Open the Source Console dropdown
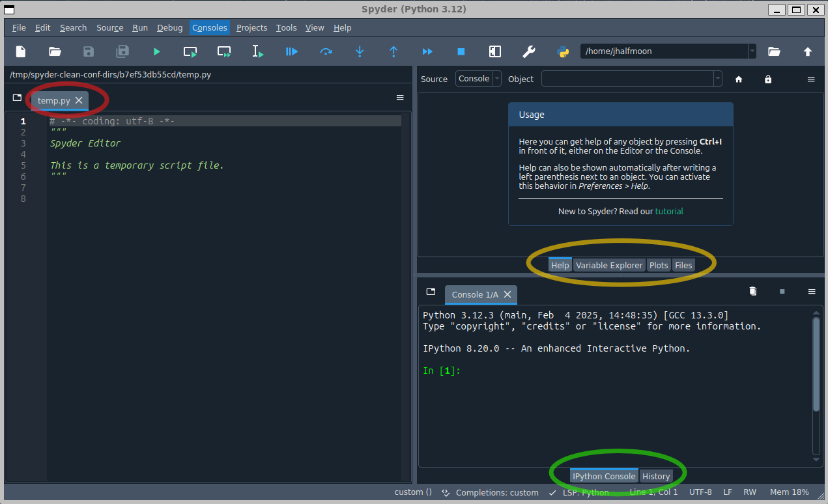 (478, 79)
